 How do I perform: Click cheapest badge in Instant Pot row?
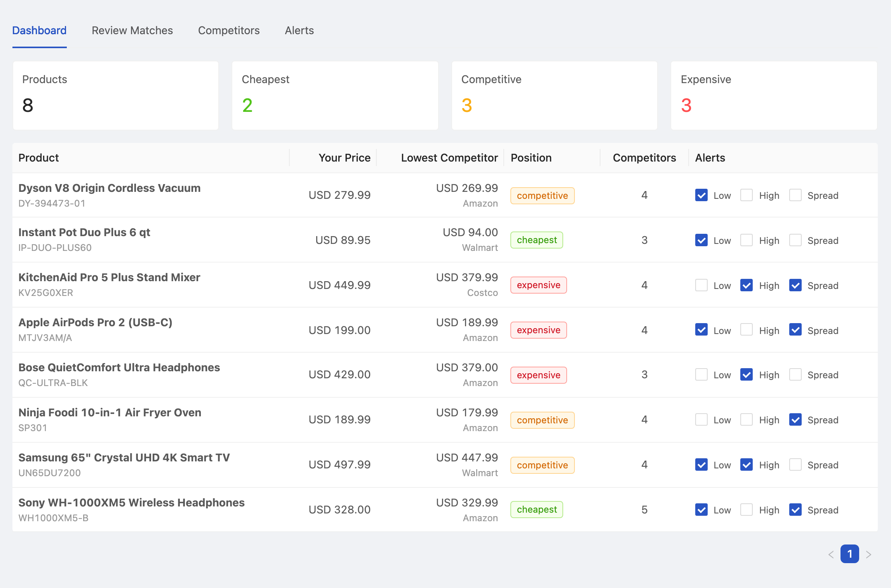coord(537,240)
